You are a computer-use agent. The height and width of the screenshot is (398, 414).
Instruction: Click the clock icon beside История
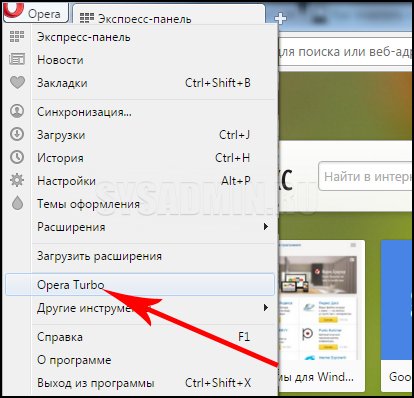tap(17, 157)
